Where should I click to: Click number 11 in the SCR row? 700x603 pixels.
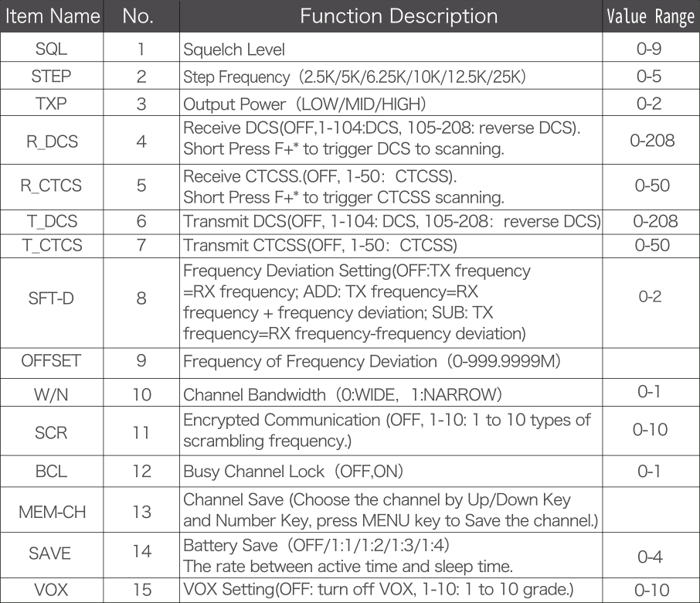[141, 432]
